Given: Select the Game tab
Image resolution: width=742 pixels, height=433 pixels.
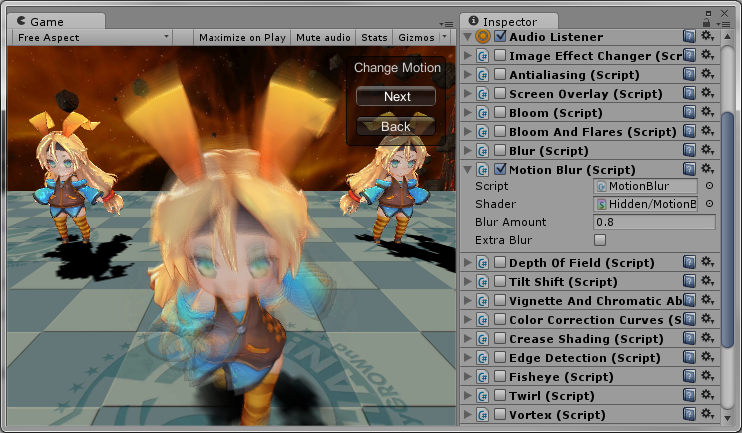Looking at the screenshot, I should (56, 22).
